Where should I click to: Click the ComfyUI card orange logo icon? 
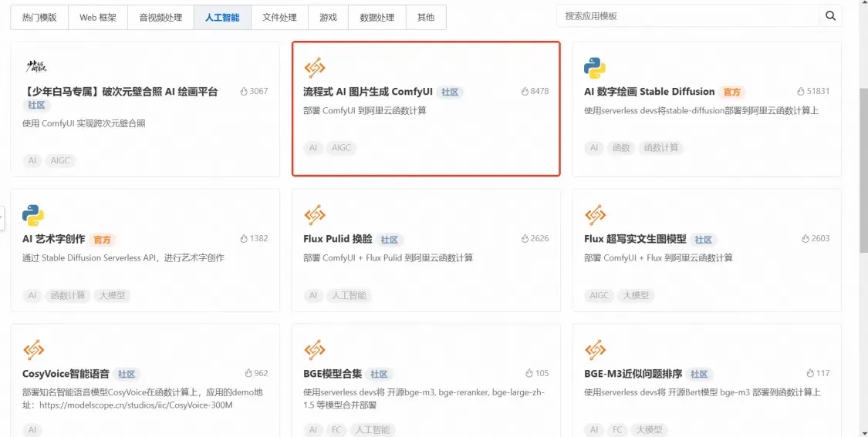coord(315,68)
